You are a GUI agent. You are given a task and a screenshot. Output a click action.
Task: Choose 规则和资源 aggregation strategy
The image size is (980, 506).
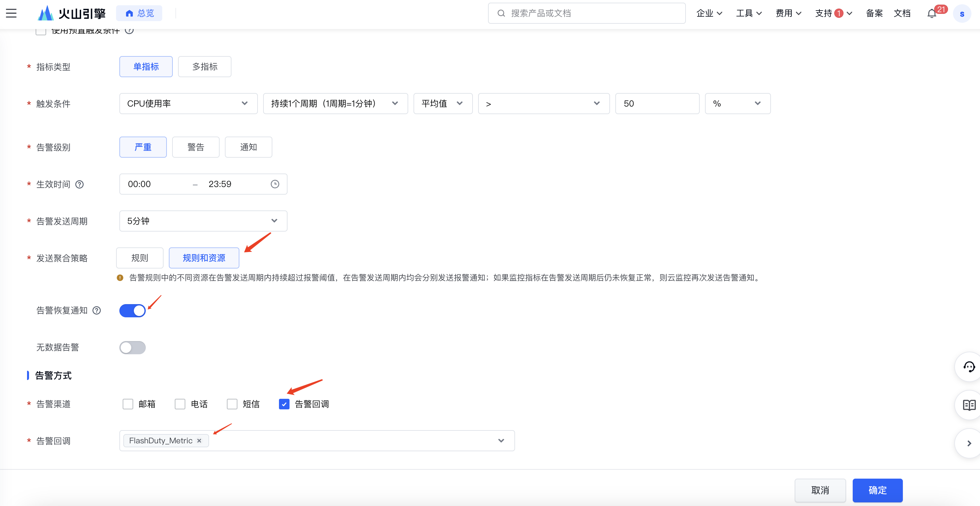(x=204, y=258)
